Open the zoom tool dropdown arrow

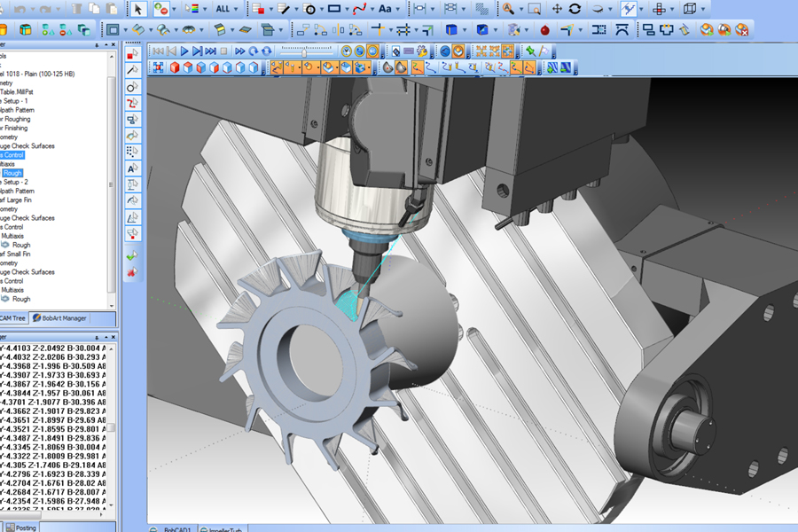point(520,9)
